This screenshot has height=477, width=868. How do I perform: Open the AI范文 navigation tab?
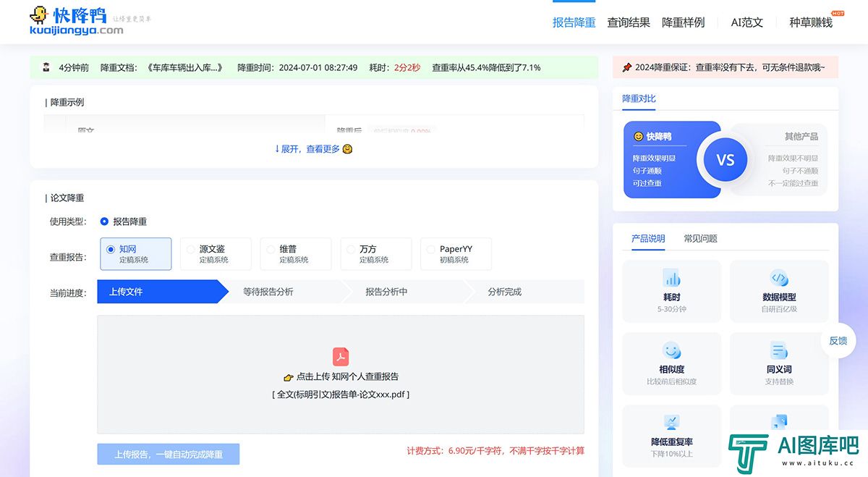[747, 22]
